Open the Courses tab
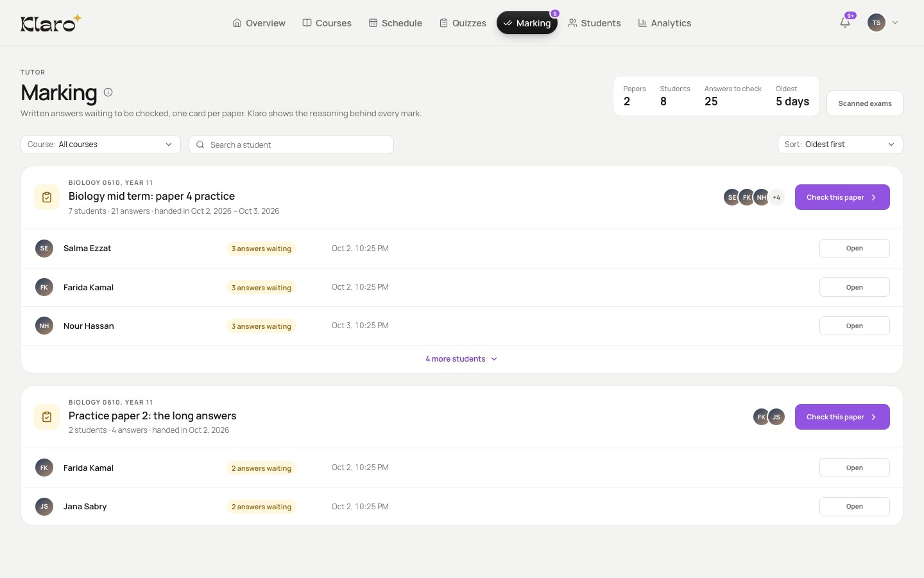 [327, 23]
